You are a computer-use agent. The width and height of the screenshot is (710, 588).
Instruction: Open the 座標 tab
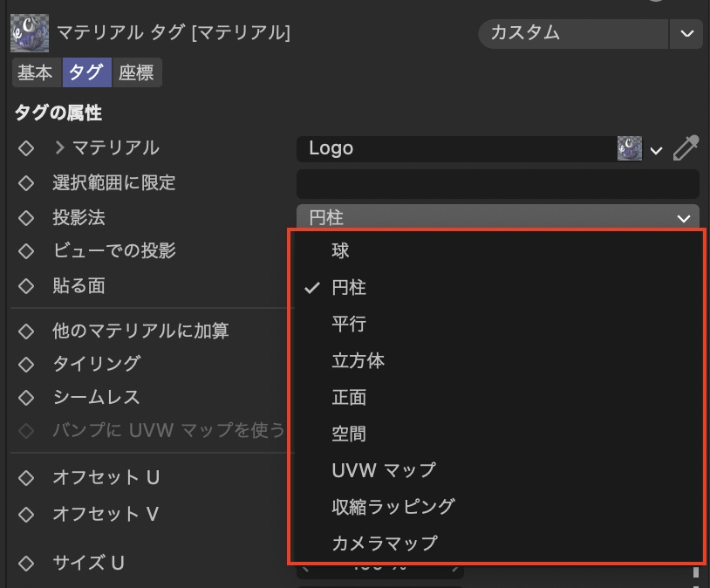pos(136,73)
